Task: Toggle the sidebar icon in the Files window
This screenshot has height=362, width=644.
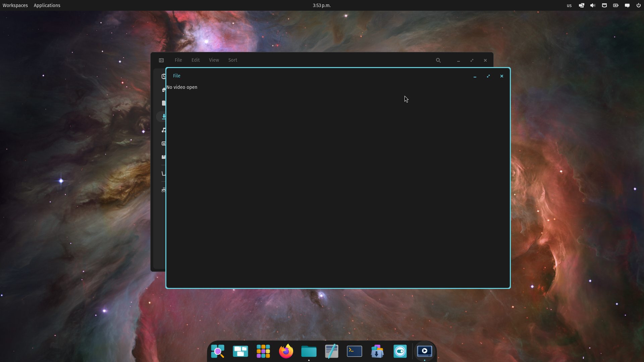Action: [161, 60]
